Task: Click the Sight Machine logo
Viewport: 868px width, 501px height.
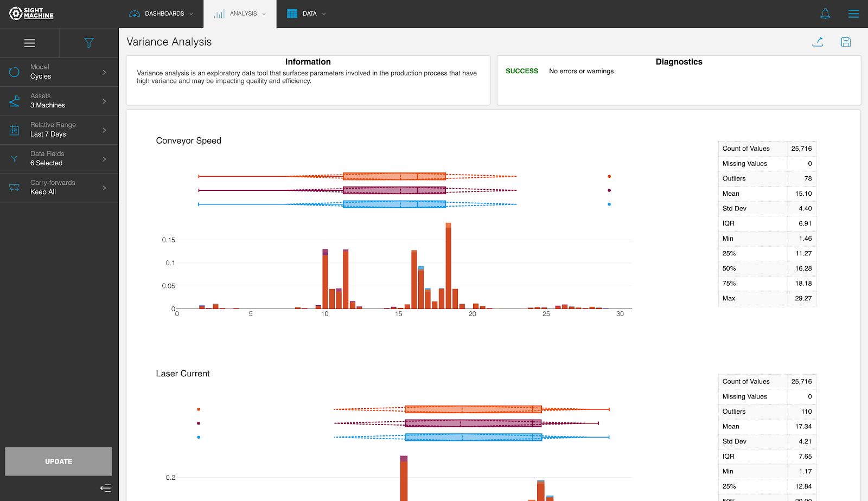Action: 31,14
